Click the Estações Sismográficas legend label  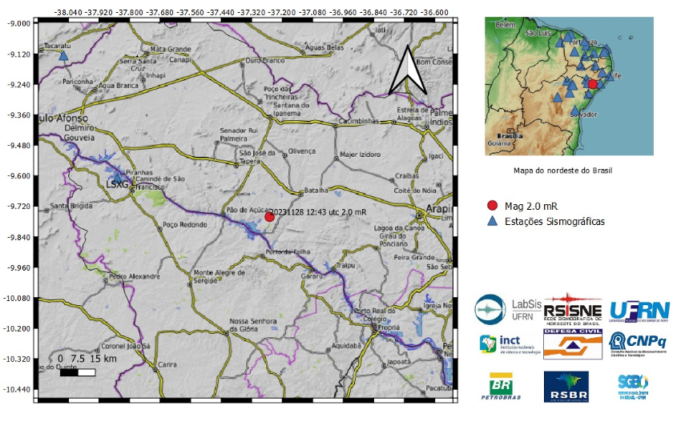555,222
